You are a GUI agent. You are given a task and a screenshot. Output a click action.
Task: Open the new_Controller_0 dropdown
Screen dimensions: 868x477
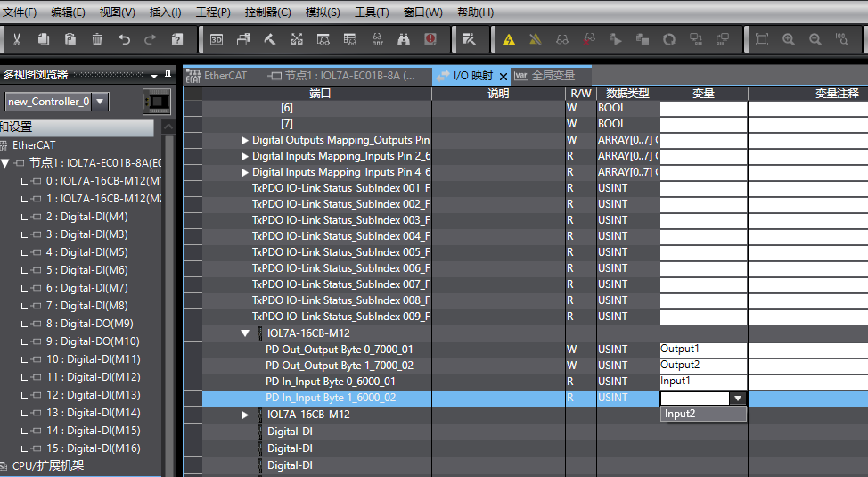[x=101, y=102]
